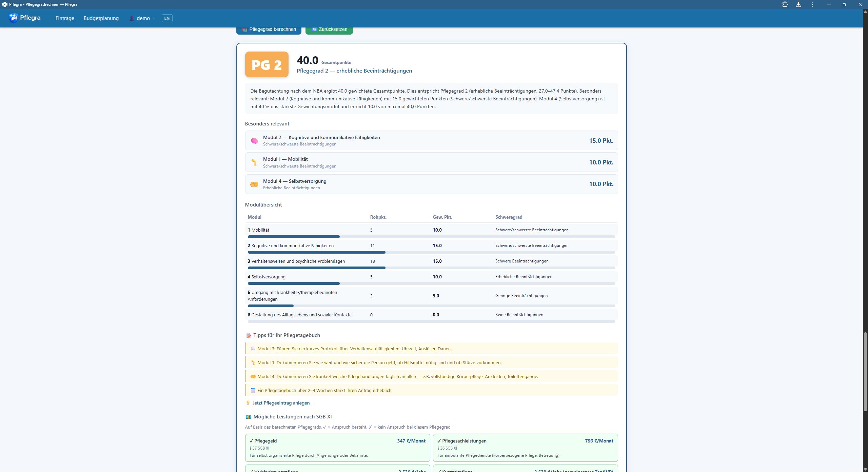Open the Einträge menu item
The image size is (868, 472).
click(65, 18)
